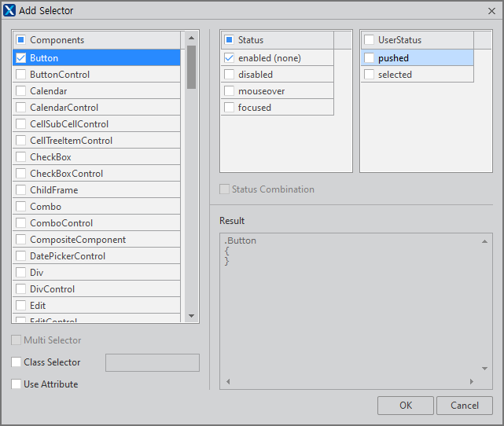Click the Result box scroll right arrow
Screen dimensions: 504x426
click(x=472, y=382)
